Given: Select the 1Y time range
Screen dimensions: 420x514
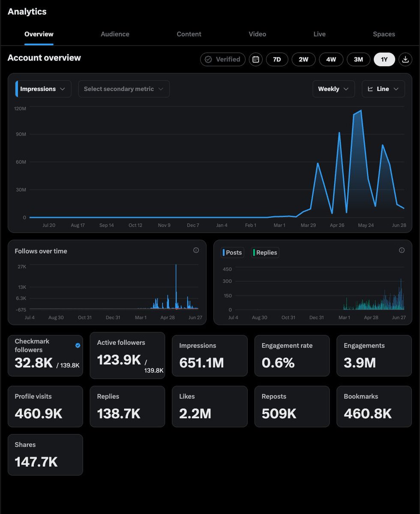Looking at the screenshot, I should (384, 60).
